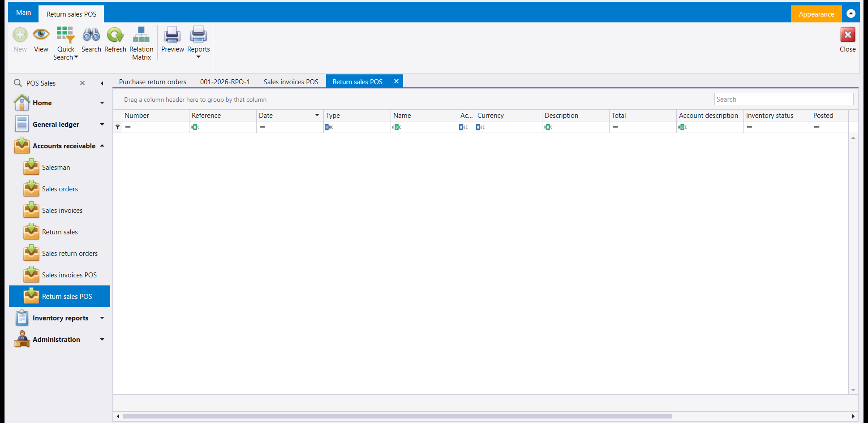Click the Reference column filter cell
Screen dimensions: 868x423
(223, 127)
